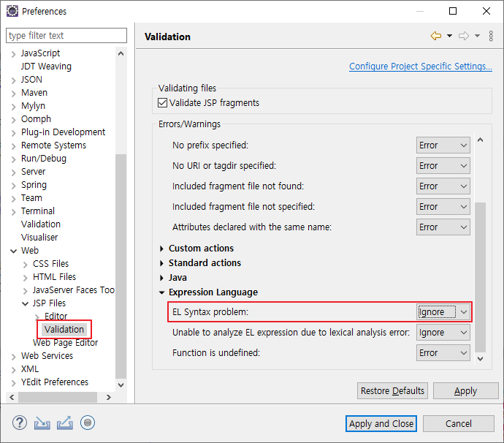Click the Restore Defaults button
The image size is (504, 443).
coord(392,391)
